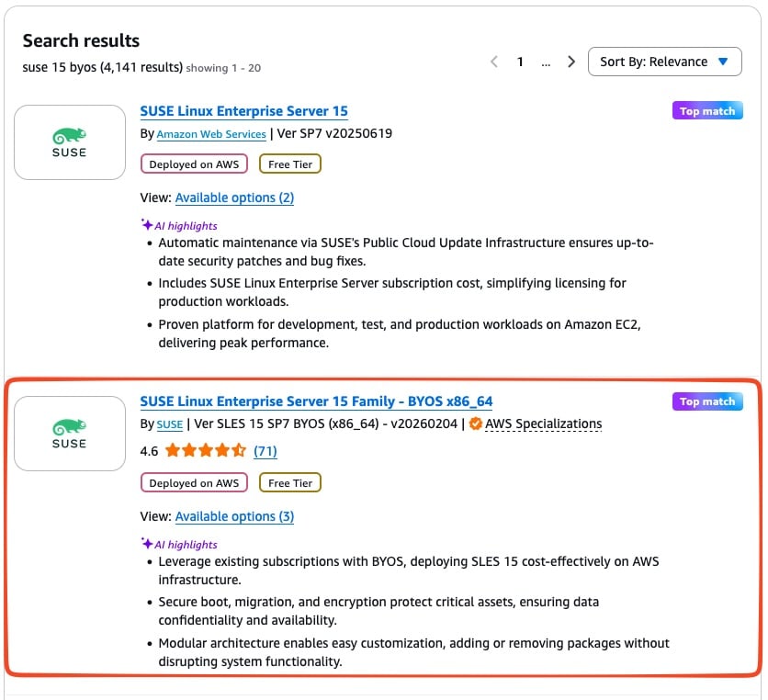
Task: Click the orange star rating icons
Action: 206,451
